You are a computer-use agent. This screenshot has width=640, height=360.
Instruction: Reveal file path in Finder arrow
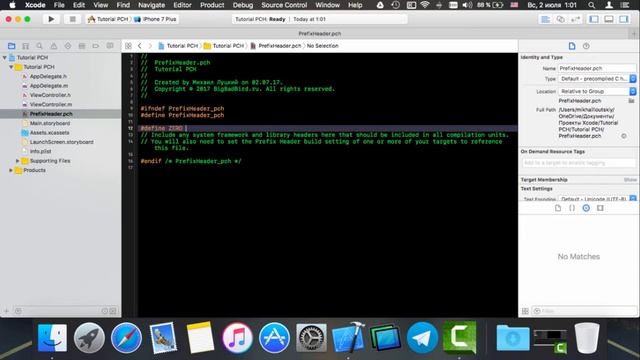[x=624, y=136]
